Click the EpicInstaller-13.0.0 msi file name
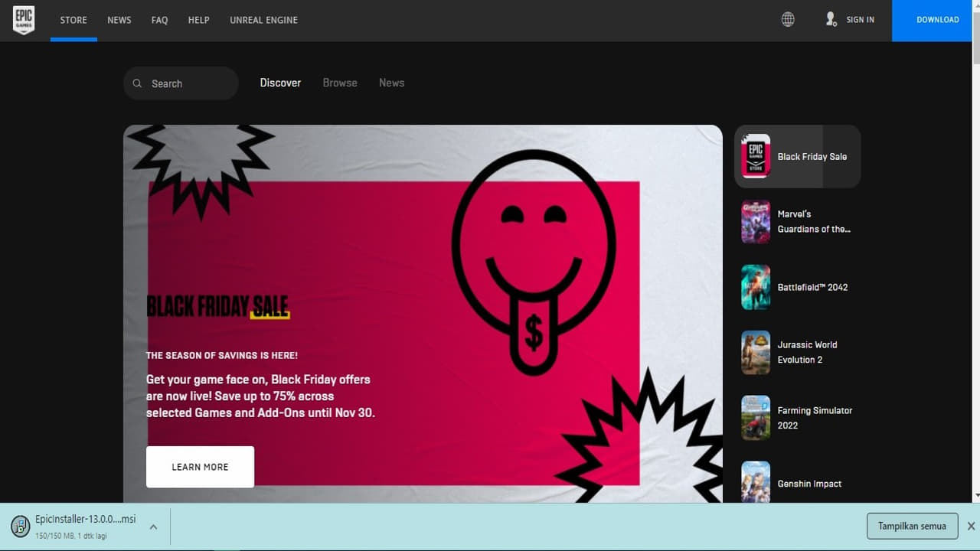Viewport: 980px width, 551px height. coord(86,519)
